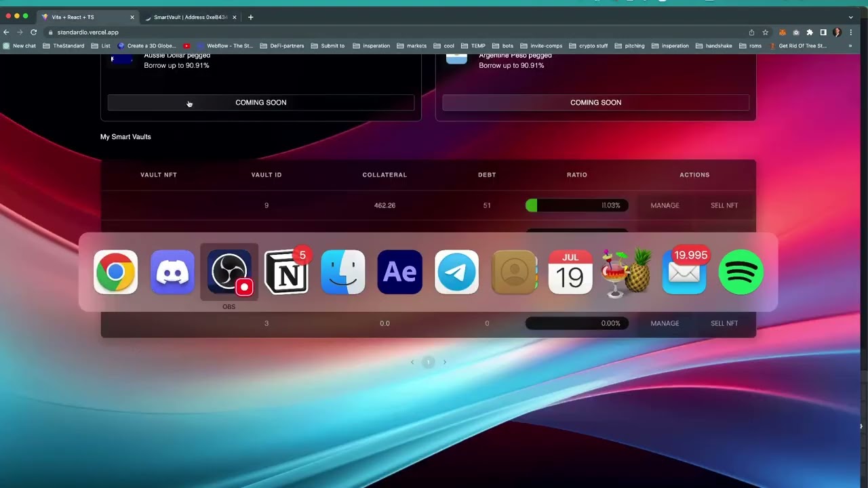Image resolution: width=868 pixels, height=488 pixels.
Task: Open the tab search dropdown arrow
Action: coord(851,17)
